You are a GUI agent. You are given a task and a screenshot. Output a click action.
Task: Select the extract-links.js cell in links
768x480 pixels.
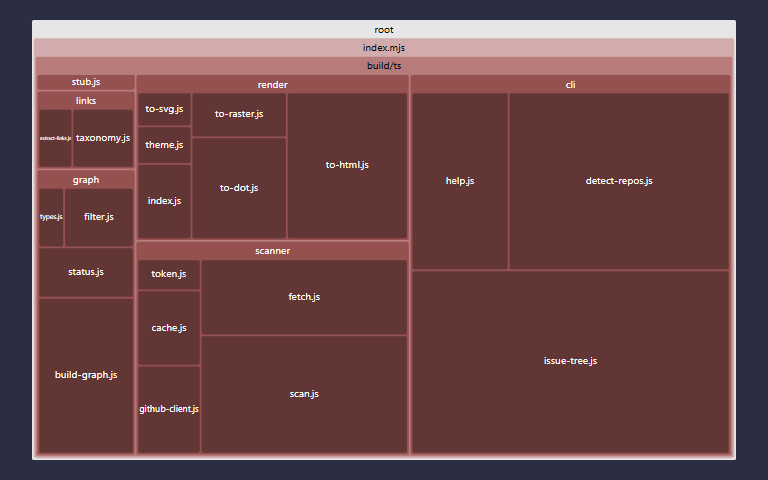[x=55, y=138]
